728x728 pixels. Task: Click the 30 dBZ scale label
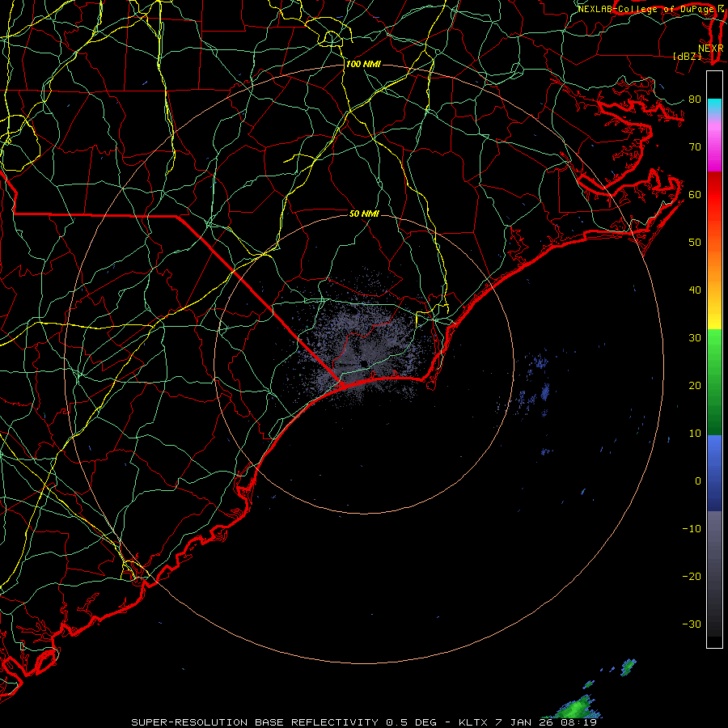click(x=695, y=338)
